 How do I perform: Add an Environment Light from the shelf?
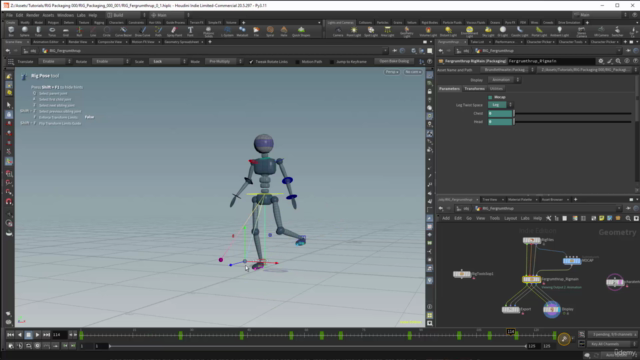pos(469,31)
